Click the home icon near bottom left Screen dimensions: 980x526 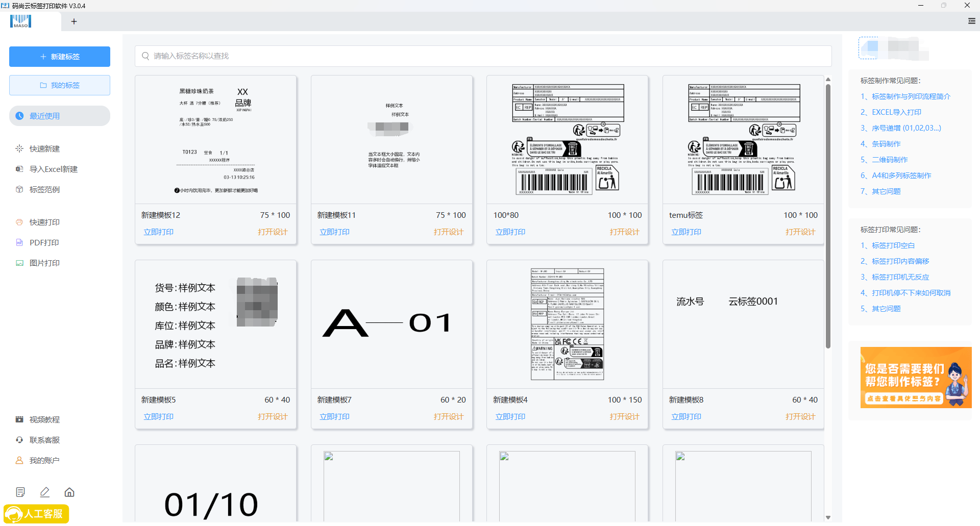click(x=69, y=492)
